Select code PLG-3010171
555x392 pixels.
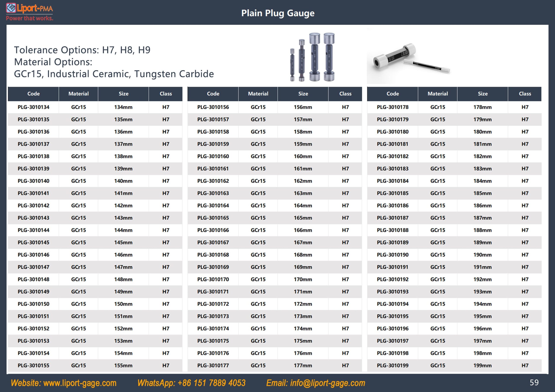[x=213, y=292]
